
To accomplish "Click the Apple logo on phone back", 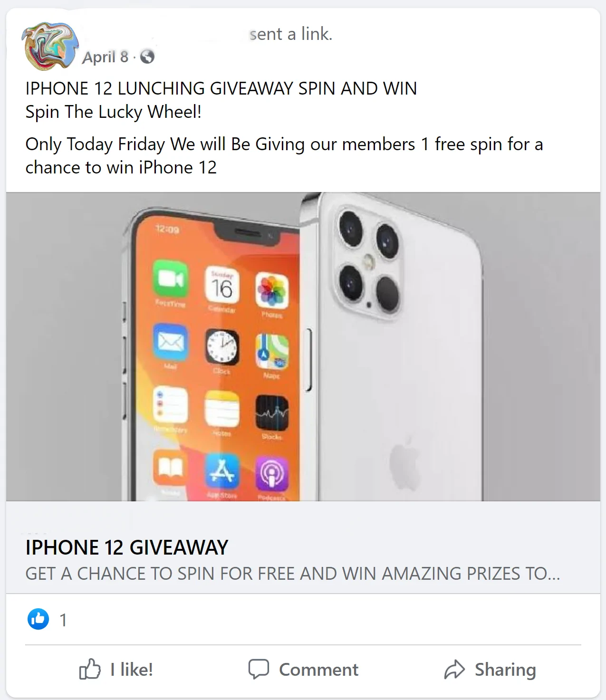I will coord(405,460).
